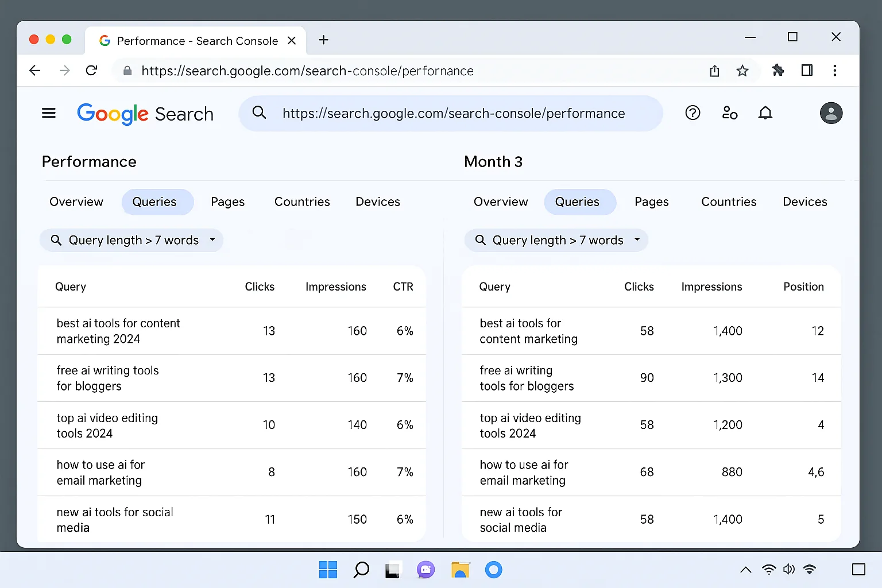
Task: Click the magnifying glass in the search bar
Action: (x=260, y=113)
